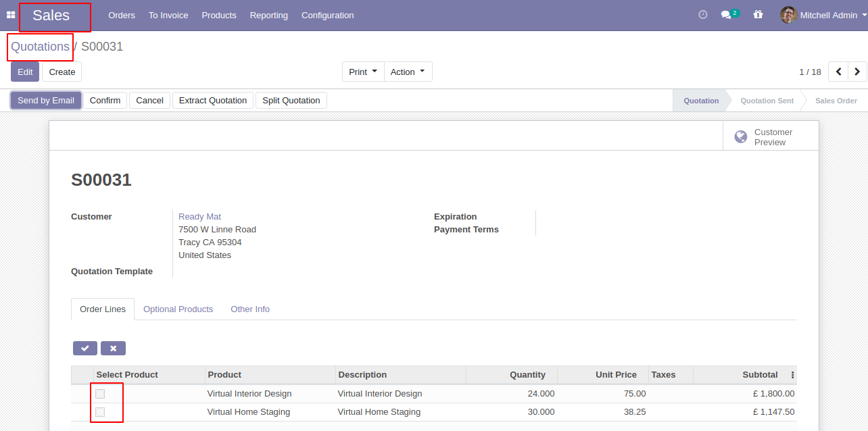Go to next record arrow
The width and height of the screenshot is (868, 431).
point(857,72)
